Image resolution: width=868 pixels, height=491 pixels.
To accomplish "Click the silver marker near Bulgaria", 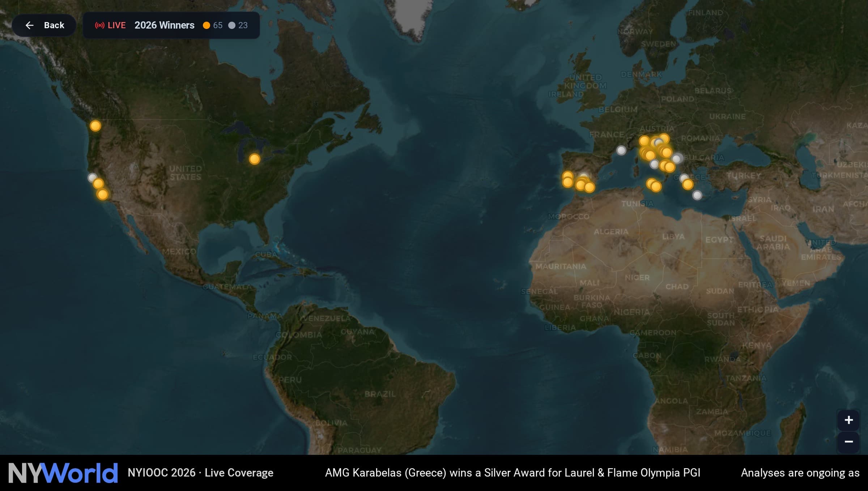I will point(677,159).
